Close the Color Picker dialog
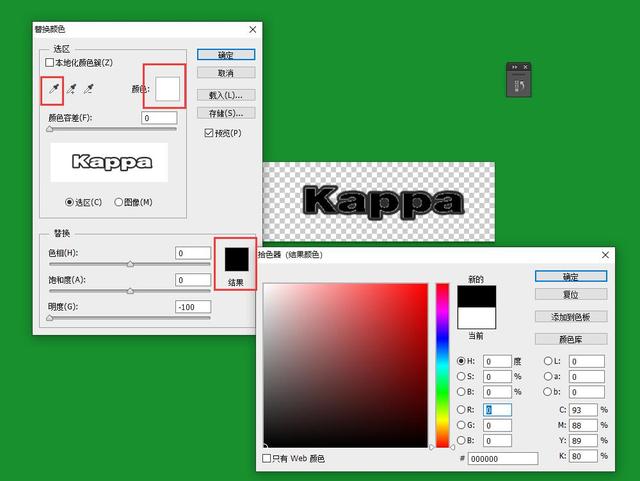The image size is (640, 481). [x=605, y=255]
